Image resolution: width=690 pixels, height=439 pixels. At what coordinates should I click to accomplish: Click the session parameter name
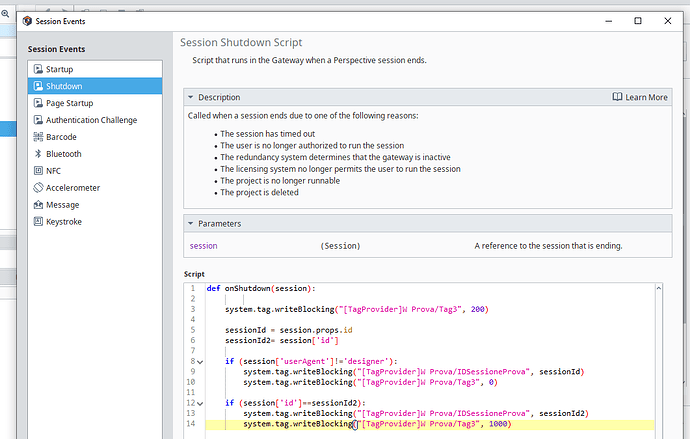tap(203, 246)
